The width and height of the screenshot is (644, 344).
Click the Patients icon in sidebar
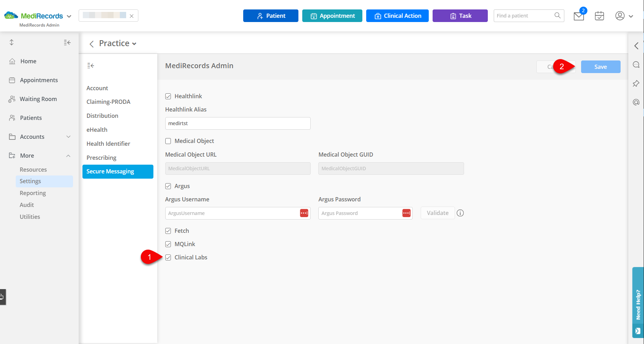(x=12, y=118)
